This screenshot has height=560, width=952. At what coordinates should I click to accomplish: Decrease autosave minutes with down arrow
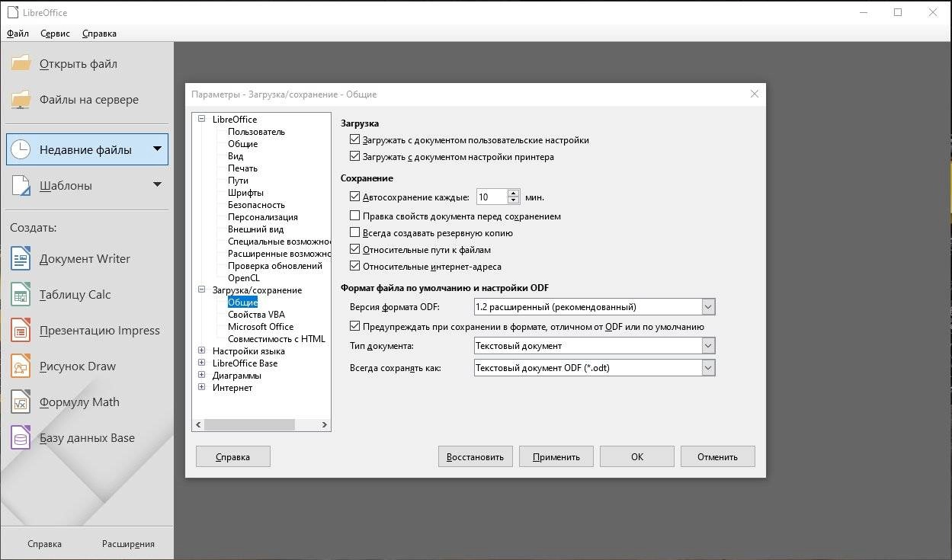pyautogui.click(x=513, y=200)
